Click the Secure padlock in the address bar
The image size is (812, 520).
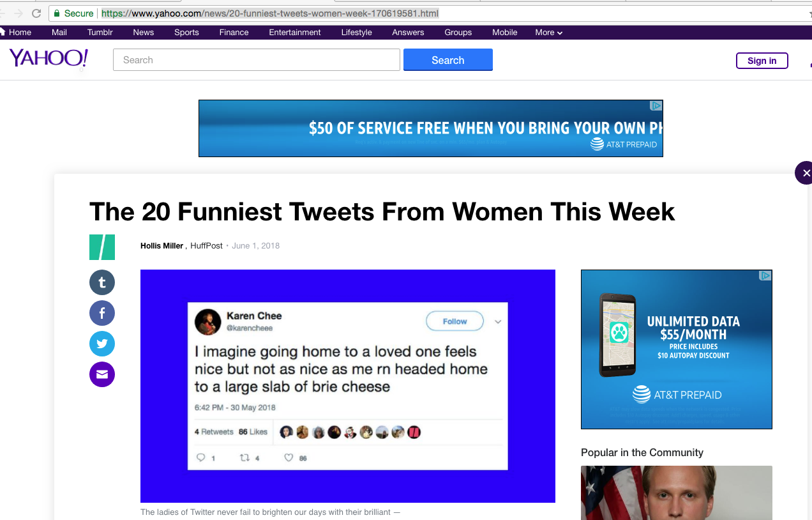pos(56,13)
